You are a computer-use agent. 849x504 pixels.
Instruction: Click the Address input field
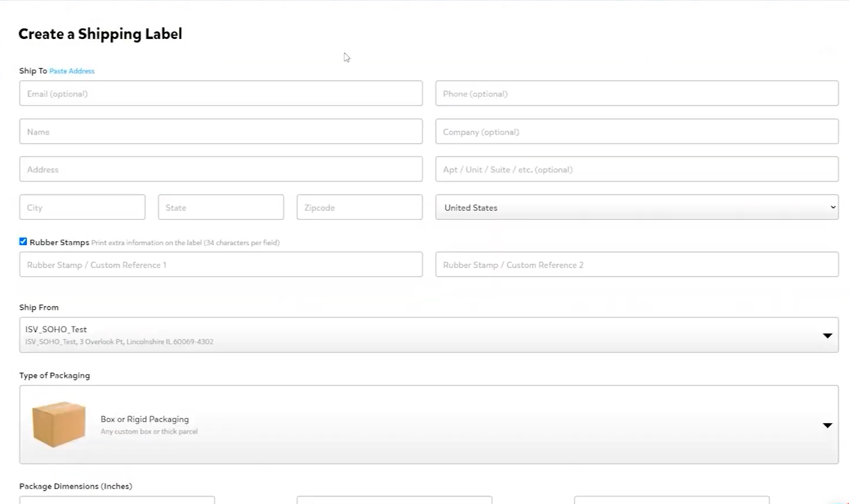tap(221, 170)
